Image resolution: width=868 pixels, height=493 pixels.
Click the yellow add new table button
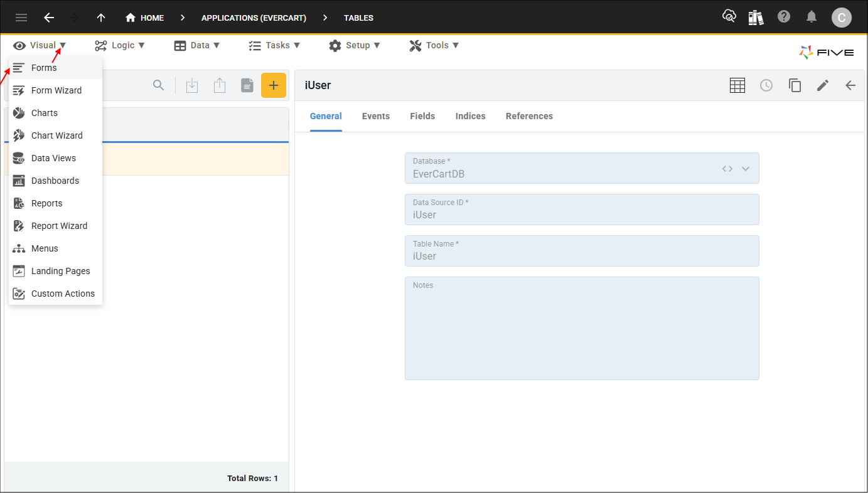(273, 85)
